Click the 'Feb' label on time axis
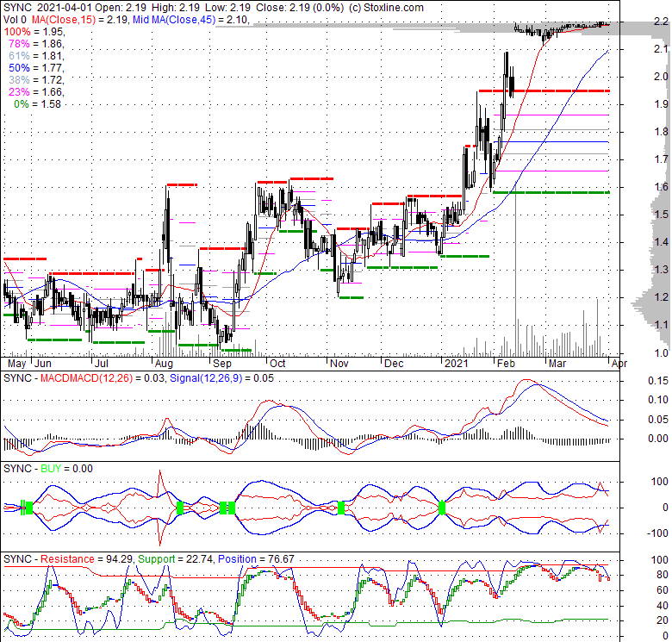Screen dimensions: 672x642 (x=506, y=364)
